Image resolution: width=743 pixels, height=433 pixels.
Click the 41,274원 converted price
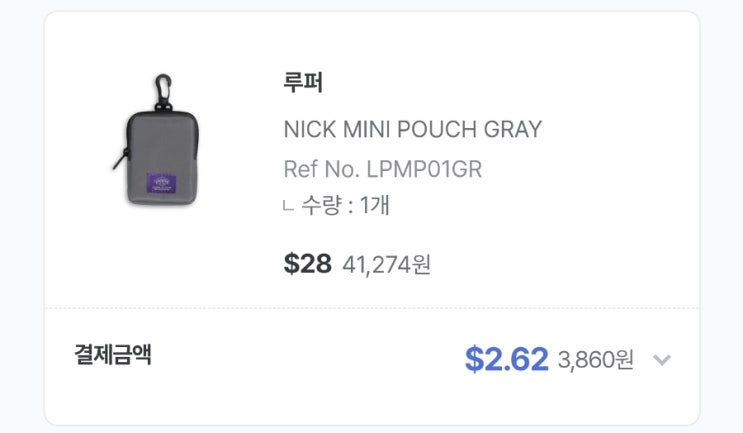[x=386, y=265]
